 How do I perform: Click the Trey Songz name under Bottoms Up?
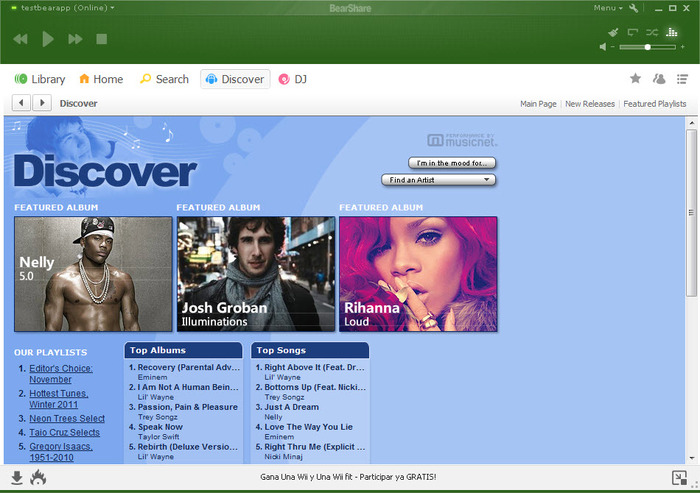284,397
